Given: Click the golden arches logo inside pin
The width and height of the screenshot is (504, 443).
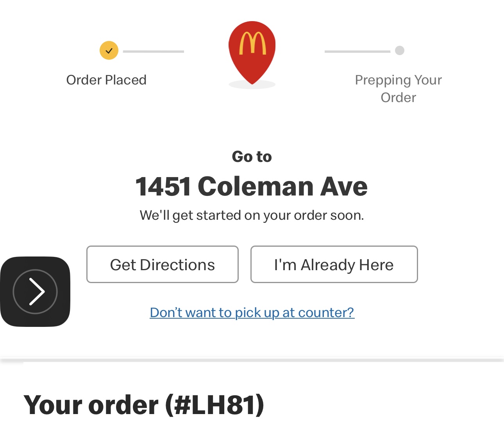Looking at the screenshot, I should (252, 43).
